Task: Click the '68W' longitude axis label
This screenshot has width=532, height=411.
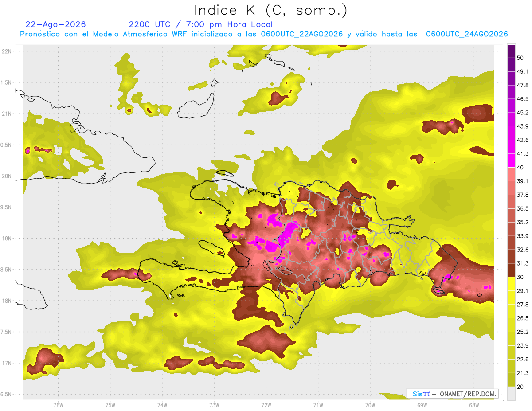Action: pyautogui.click(x=474, y=405)
